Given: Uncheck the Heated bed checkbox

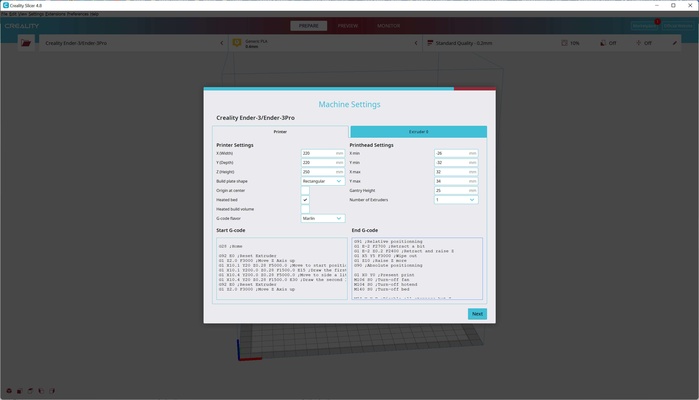Looking at the screenshot, I should pos(305,200).
